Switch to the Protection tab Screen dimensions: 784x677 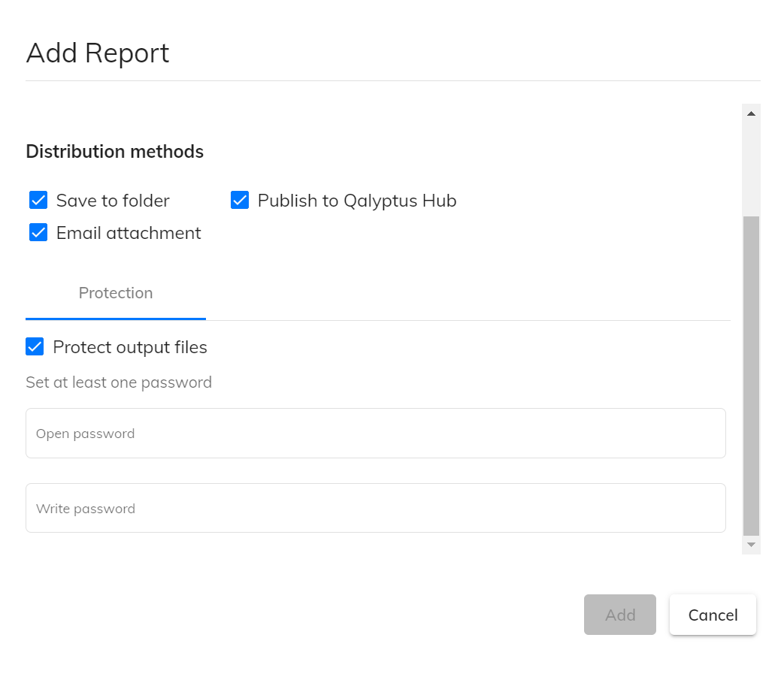pos(115,293)
